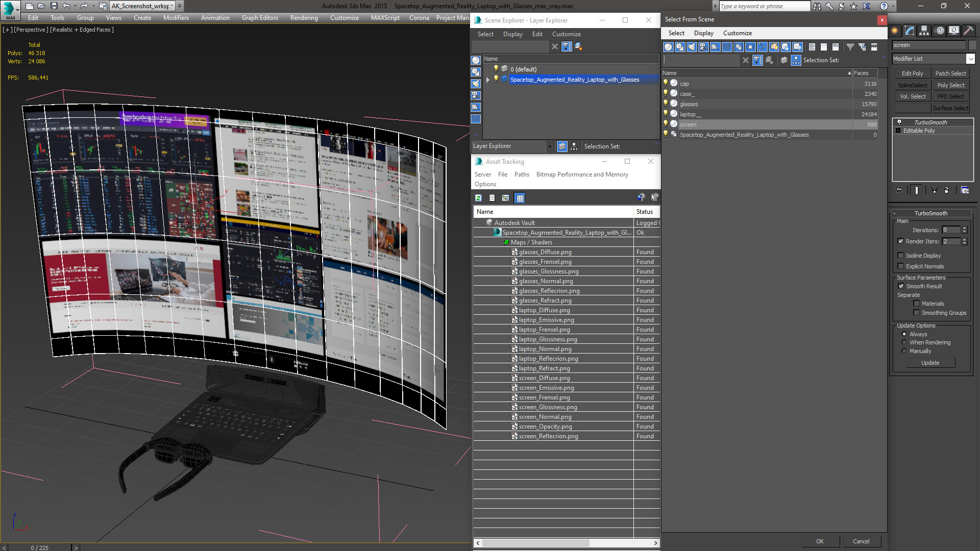Image resolution: width=980 pixels, height=551 pixels.
Task: Click Select All icon in Select From Scene
Action: (x=812, y=47)
